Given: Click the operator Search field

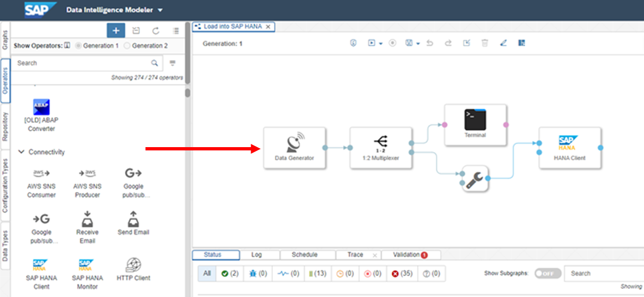Looking at the screenshot, I should (x=82, y=63).
